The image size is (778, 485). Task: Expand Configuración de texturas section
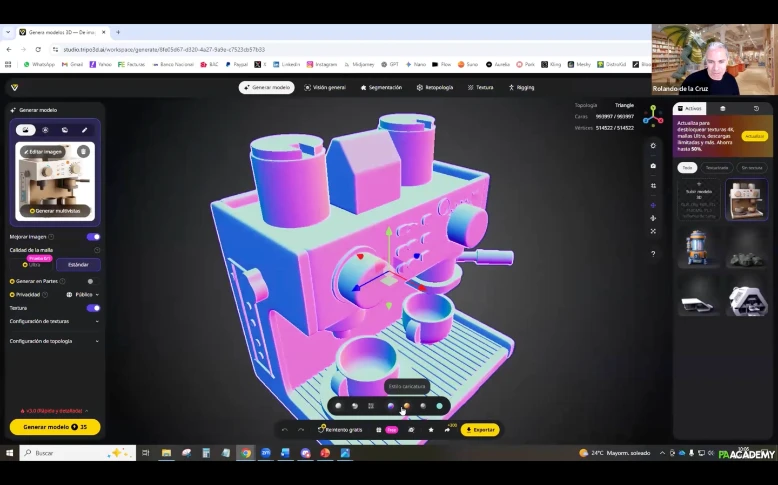tap(97, 321)
